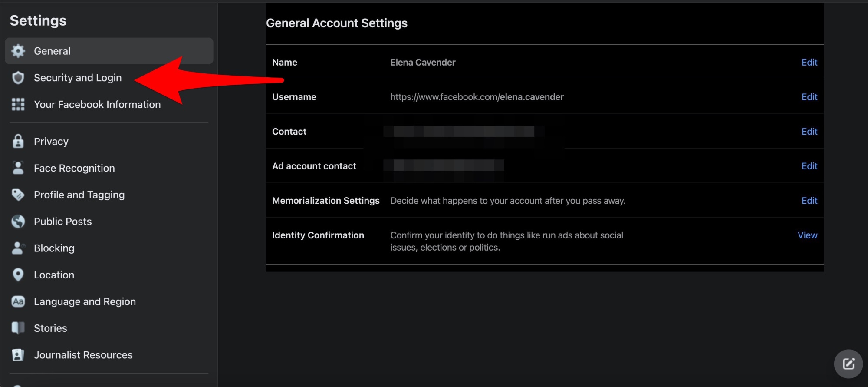Viewport: 868px width, 387px height.
Task: Click the Ad account contact label
Action: point(314,166)
